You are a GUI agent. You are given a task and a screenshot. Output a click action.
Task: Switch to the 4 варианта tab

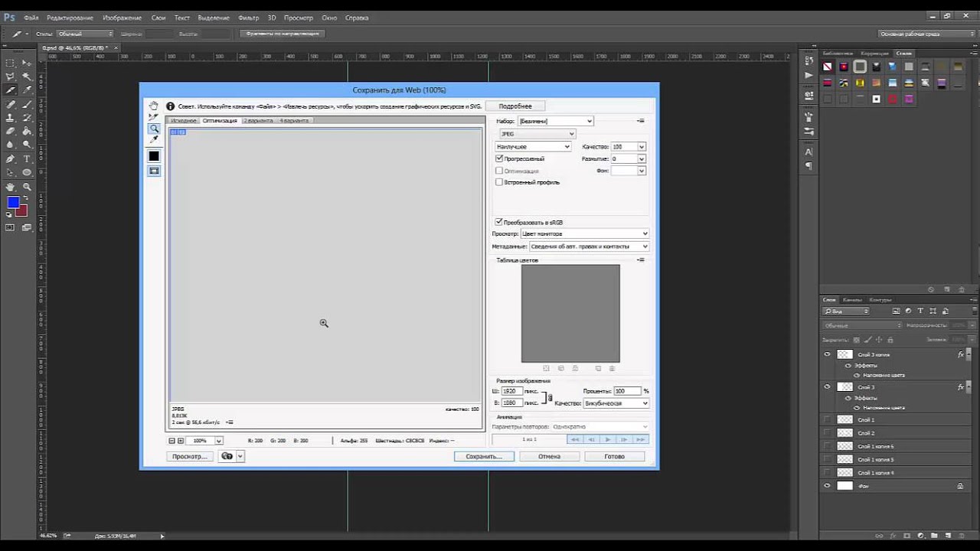[x=294, y=121]
